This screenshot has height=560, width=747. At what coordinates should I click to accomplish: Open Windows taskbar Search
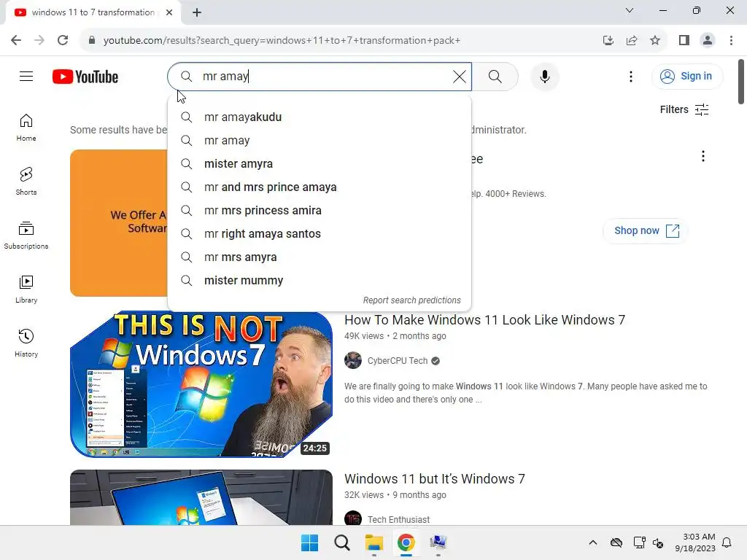pyautogui.click(x=342, y=542)
